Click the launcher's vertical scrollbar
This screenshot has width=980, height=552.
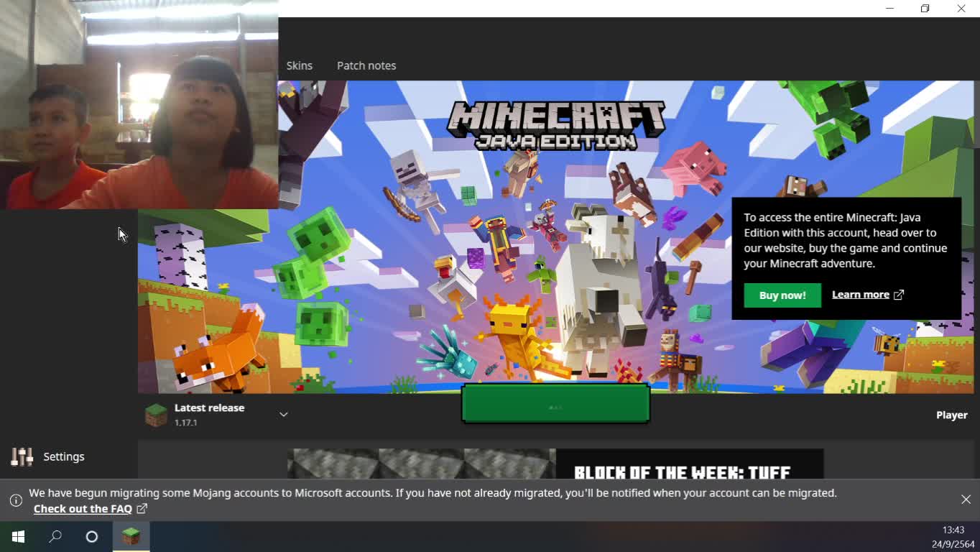click(x=976, y=115)
